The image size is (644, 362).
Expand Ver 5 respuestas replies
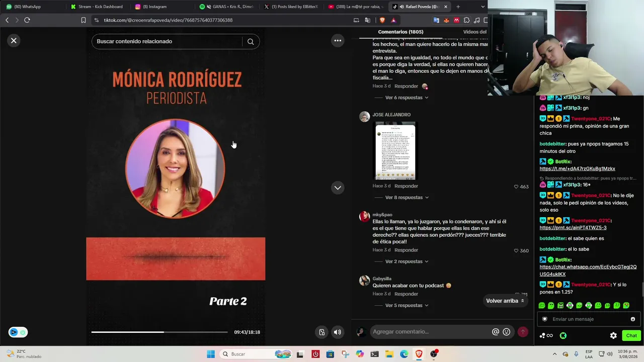coord(407,305)
